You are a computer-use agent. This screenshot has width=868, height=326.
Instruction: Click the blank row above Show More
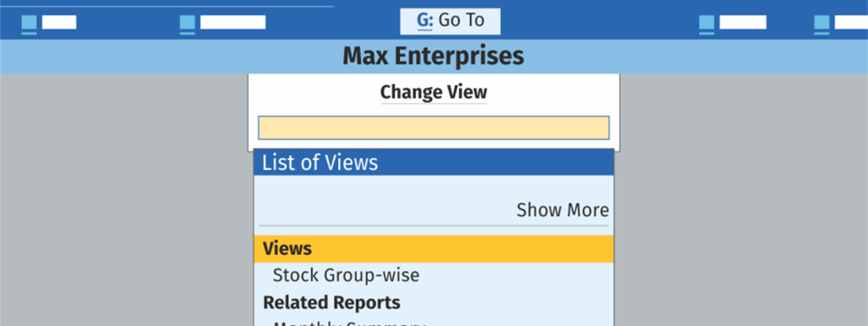pos(433,188)
